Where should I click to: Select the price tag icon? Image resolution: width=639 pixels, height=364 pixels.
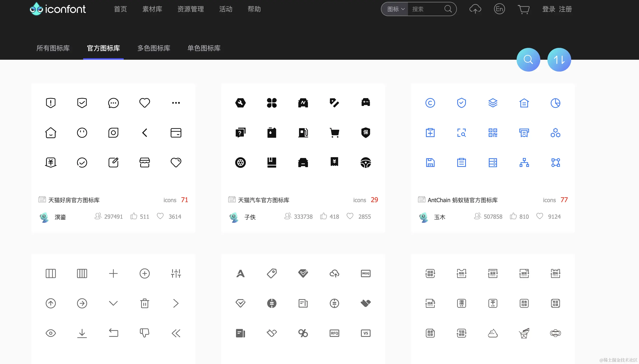tap(272, 273)
